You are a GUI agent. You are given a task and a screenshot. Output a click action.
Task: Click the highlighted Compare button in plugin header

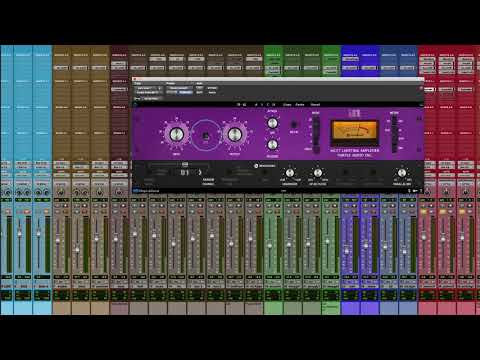pos(186,92)
